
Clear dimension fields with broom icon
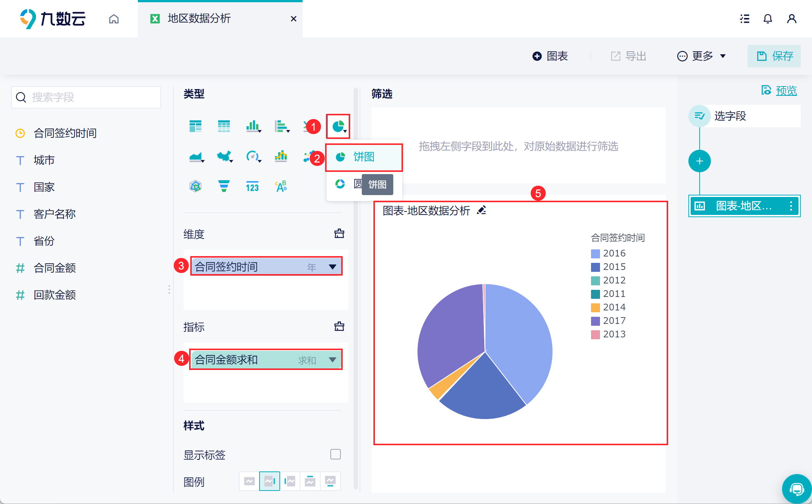[x=339, y=234]
